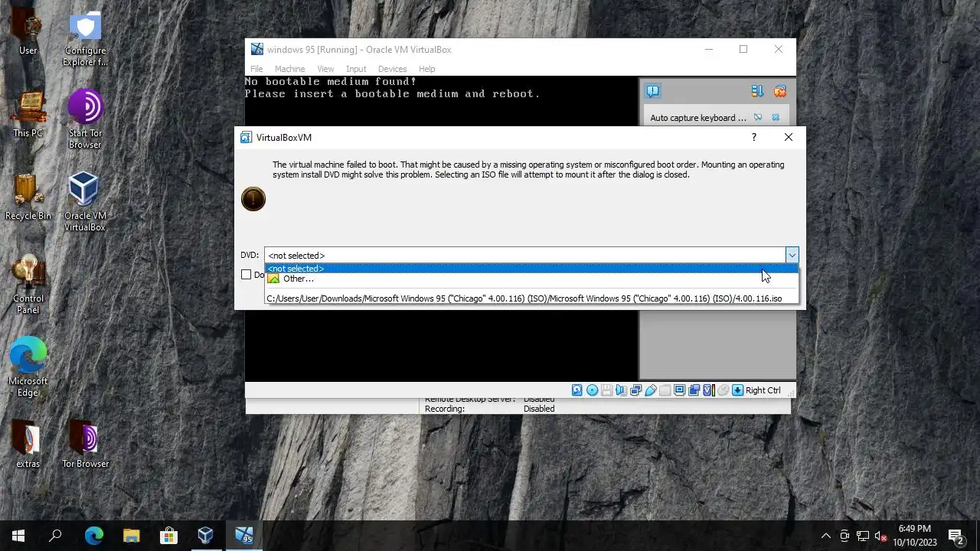The width and height of the screenshot is (980, 551).
Task: Click the Configure Explorer desktop shortcut
Action: (x=85, y=40)
